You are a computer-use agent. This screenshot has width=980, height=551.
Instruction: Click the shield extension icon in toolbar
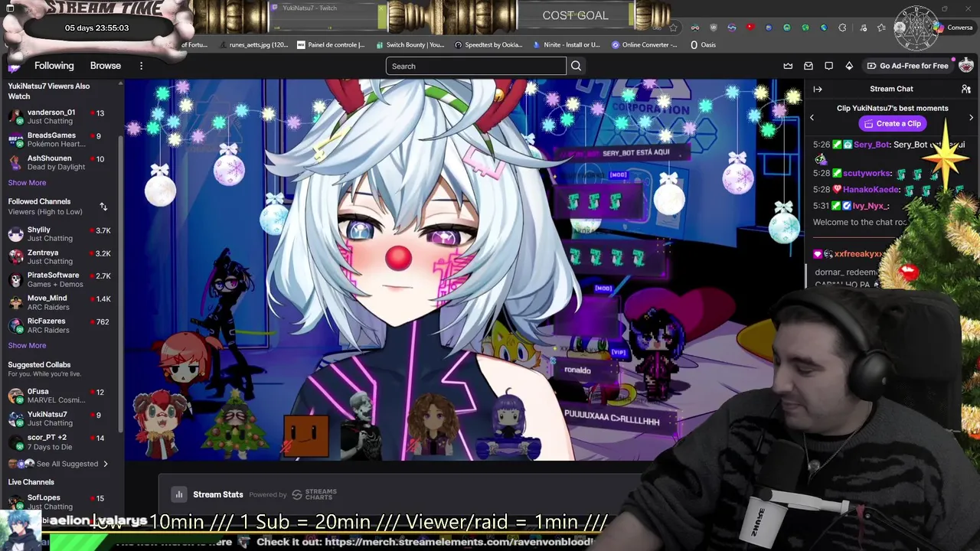pos(714,28)
